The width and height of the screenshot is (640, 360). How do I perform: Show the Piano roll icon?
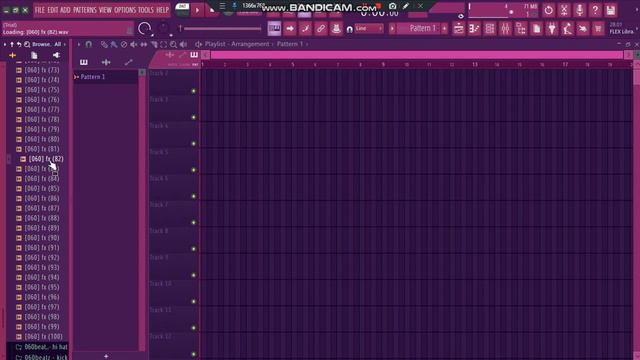[x=474, y=29]
